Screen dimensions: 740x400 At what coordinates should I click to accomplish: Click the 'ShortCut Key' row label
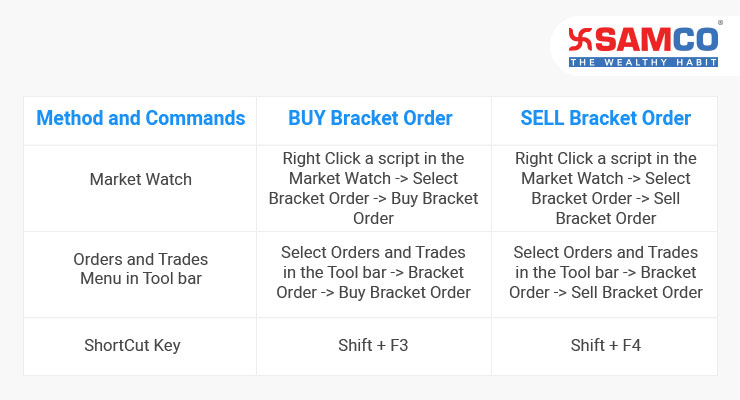[x=132, y=346]
